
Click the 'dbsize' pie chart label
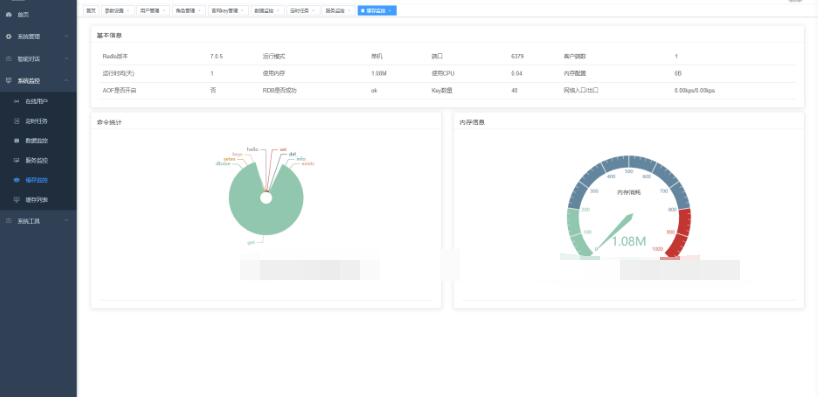pyautogui.click(x=223, y=163)
